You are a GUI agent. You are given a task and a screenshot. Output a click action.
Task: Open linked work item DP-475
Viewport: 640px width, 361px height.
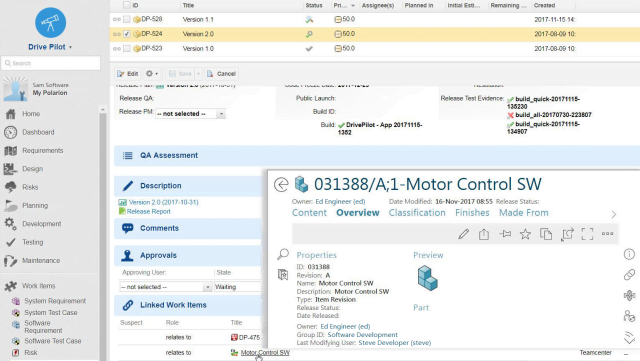tap(249, 337)
